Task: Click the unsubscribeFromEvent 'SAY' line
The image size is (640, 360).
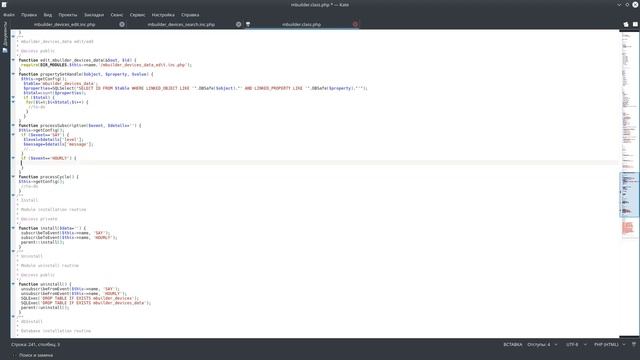Action: tap(70, 289)
